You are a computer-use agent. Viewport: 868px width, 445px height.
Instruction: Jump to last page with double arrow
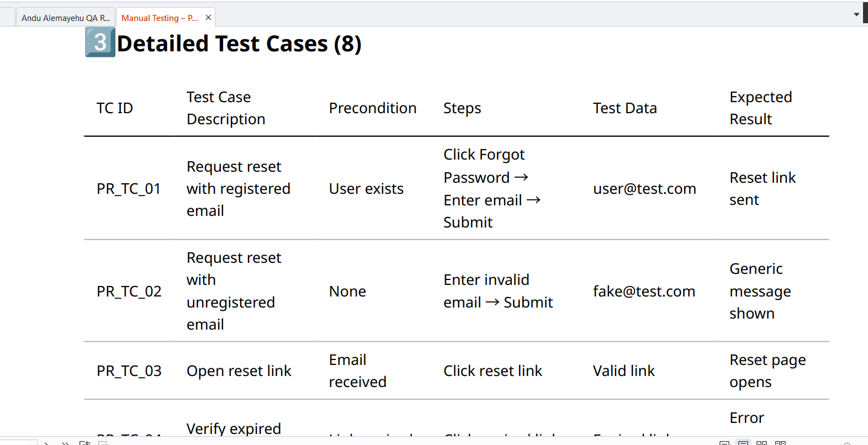tap(65, 442)
